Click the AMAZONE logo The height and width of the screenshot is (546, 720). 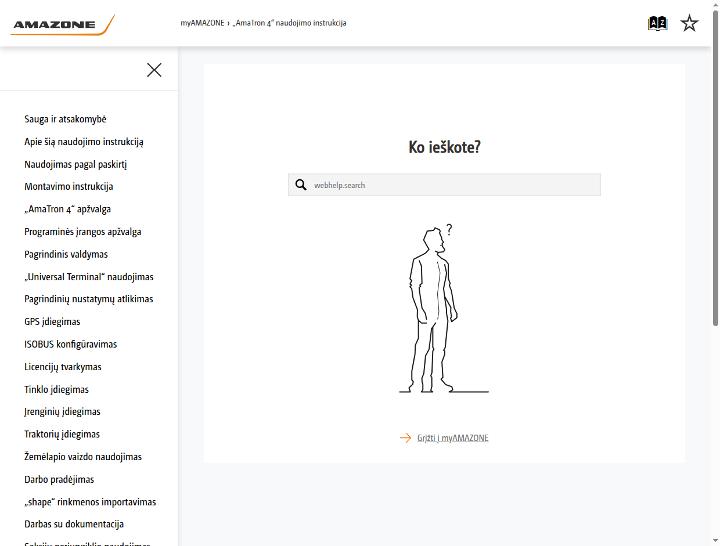pyautogui.click(x=62, y=25)
